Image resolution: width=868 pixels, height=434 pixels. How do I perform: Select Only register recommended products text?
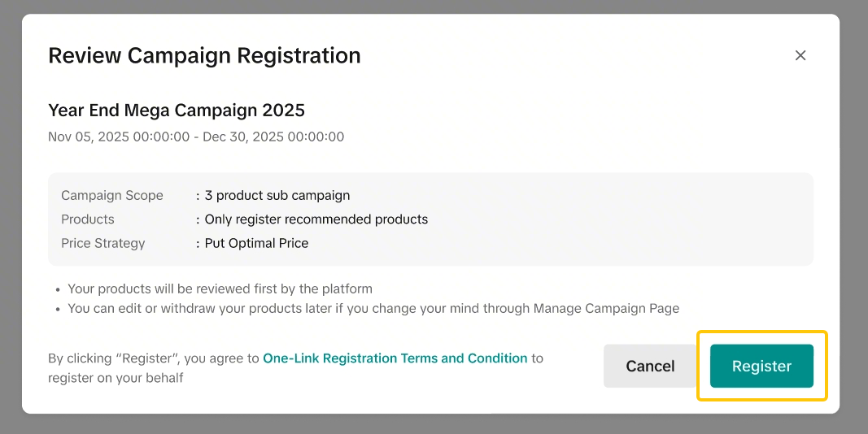(316, 219)
